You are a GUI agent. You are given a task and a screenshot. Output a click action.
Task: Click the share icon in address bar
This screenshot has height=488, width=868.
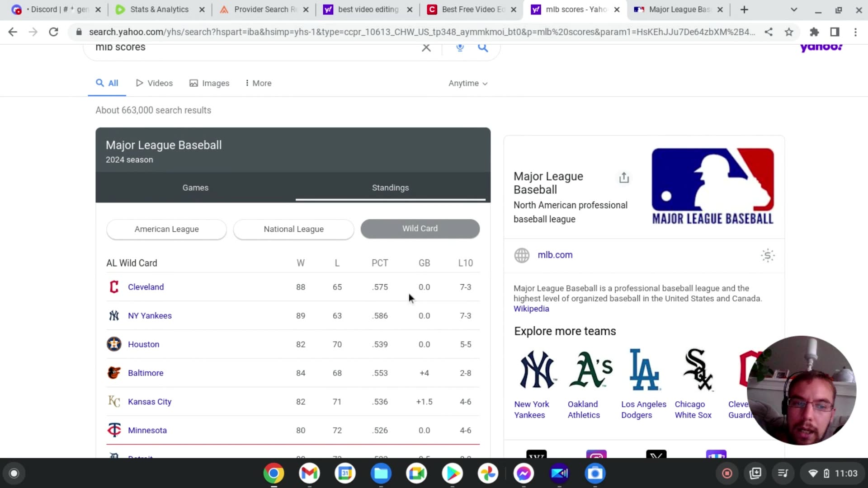click(x=769, y=32)
